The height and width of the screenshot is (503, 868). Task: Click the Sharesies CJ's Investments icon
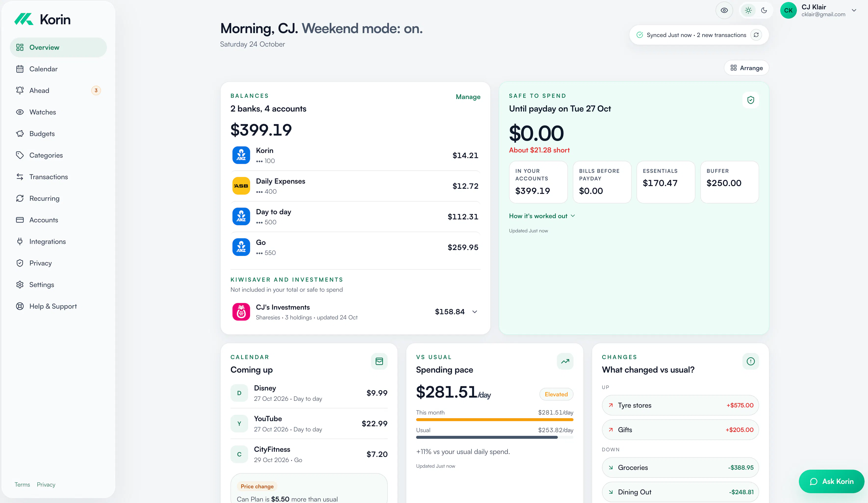(x=241, y=312)
